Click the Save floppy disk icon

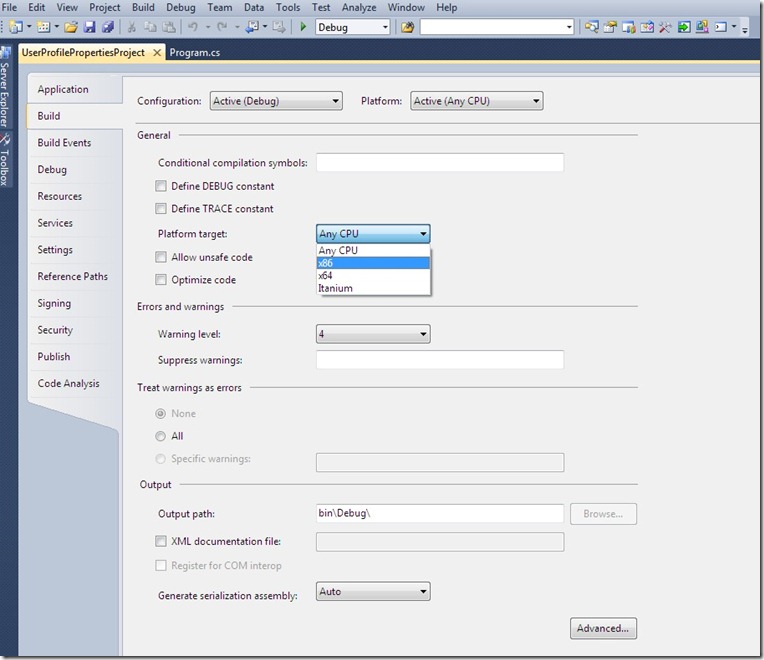tap(90, 27)
